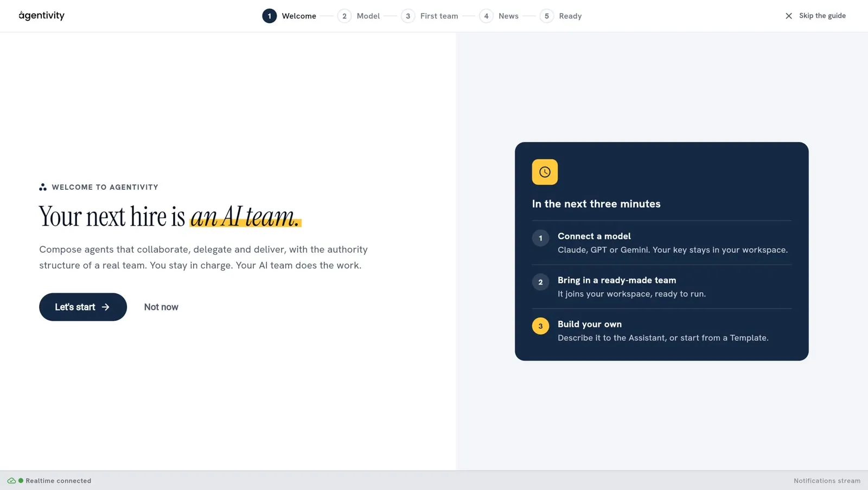This screenshot has height=490, width=868.
Task: Dismiss with the Not now link
Action: 161,307
